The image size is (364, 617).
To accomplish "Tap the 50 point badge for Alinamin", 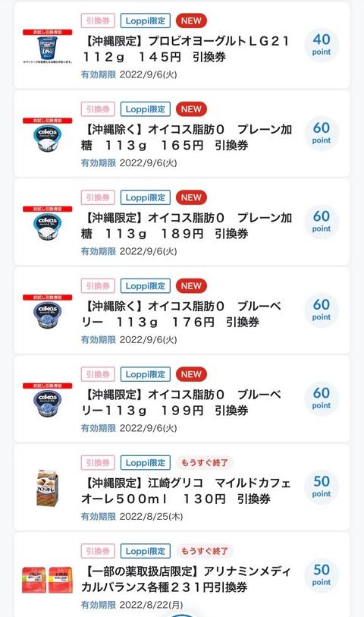I will (x=321, y=575).
